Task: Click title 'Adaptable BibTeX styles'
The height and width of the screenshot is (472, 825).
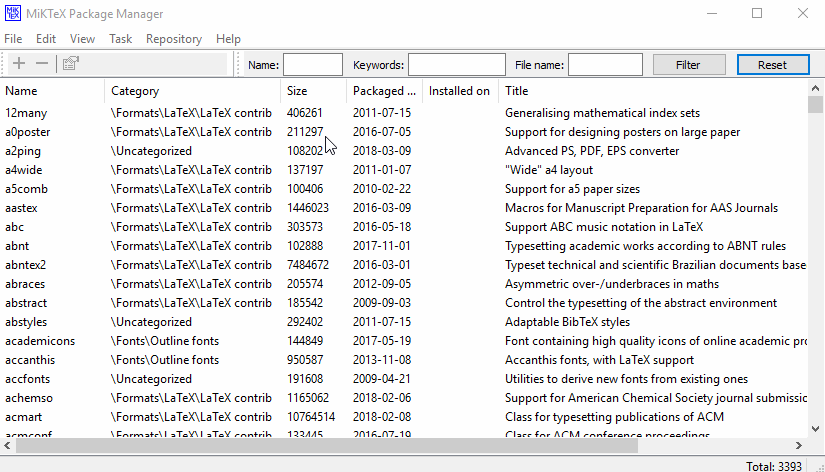Action: 567,322
